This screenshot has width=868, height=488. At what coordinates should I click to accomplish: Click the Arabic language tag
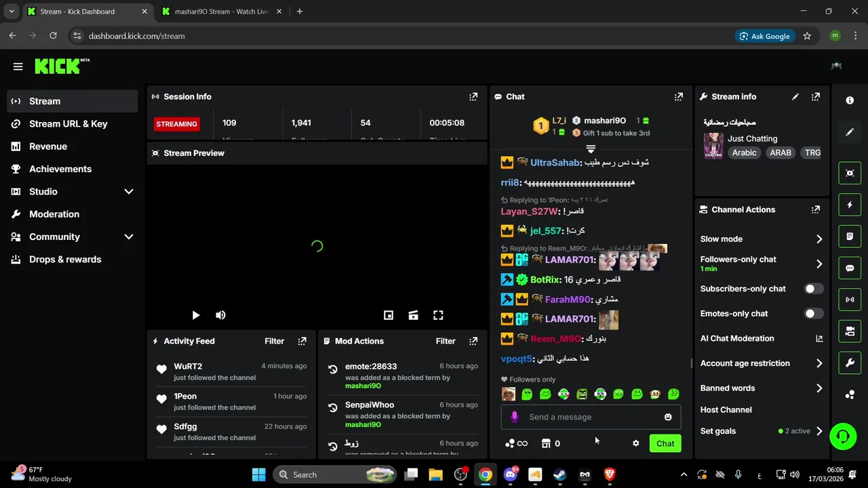(x=744, y=152)
